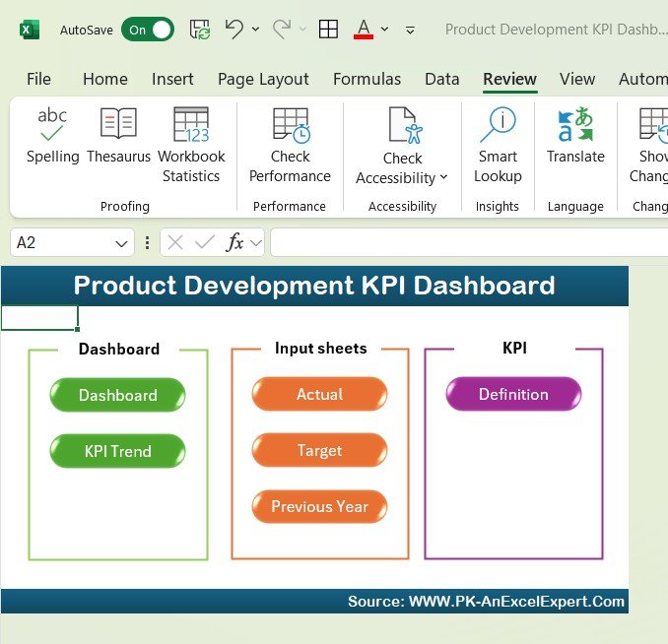
Task: Click the Excel application icon
Action: [x=30, y=30]
